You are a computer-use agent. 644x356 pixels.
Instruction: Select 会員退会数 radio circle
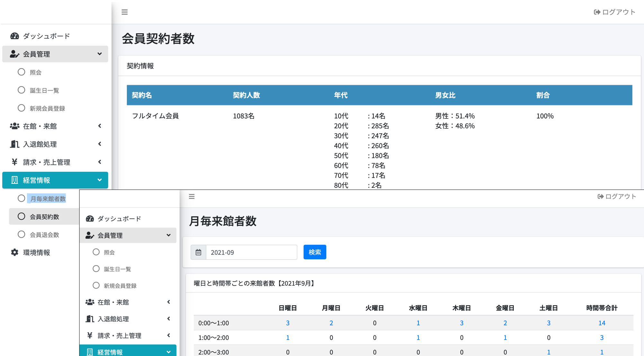point(21,234)
